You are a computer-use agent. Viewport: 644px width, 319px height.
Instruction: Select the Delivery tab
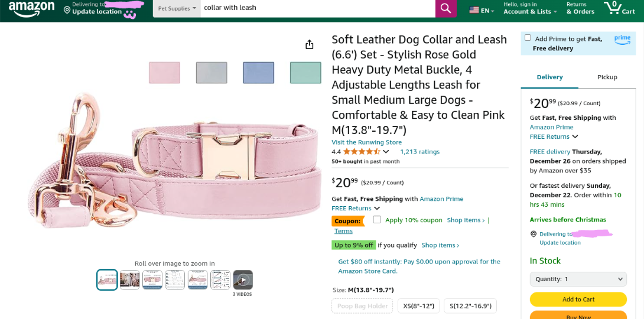point(549,77)
